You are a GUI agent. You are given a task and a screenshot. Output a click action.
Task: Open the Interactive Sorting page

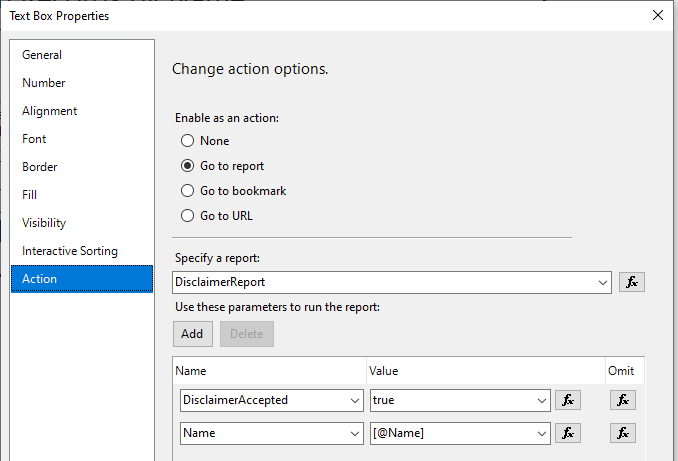(82, 251)
